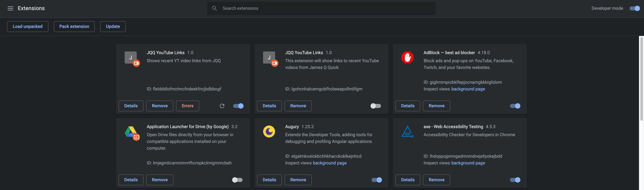Open Details for second JQQ YouTube Links
This screenshot has width=644, height=190.
click(x=269, y=106)
